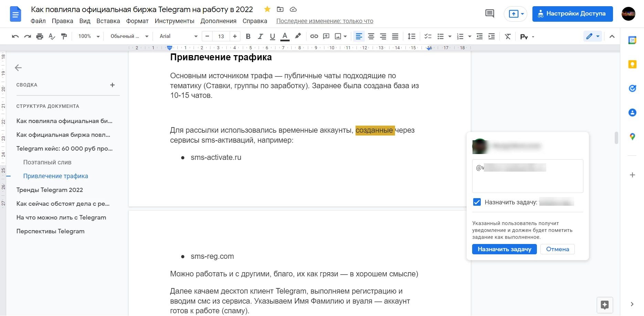Open the Правка menu
Viewport: 644px width, 316px height.
click(62, 21)
